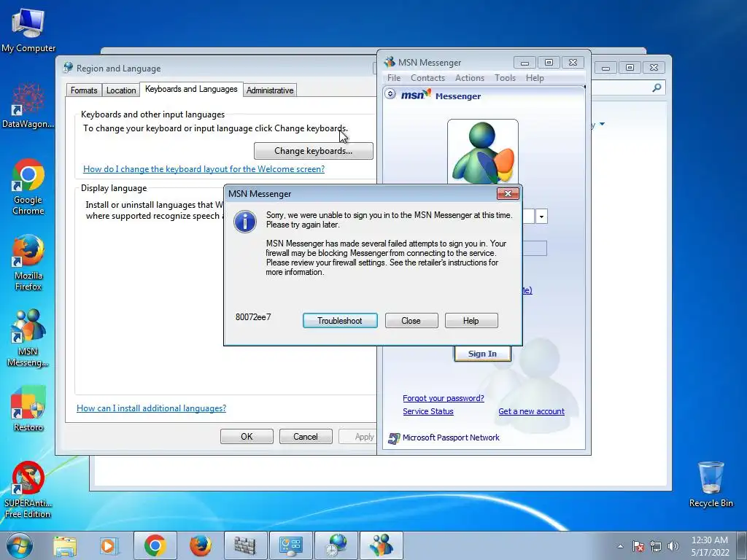Collapse the Messenger header round arrow button
747x560 pixels.
390,94
